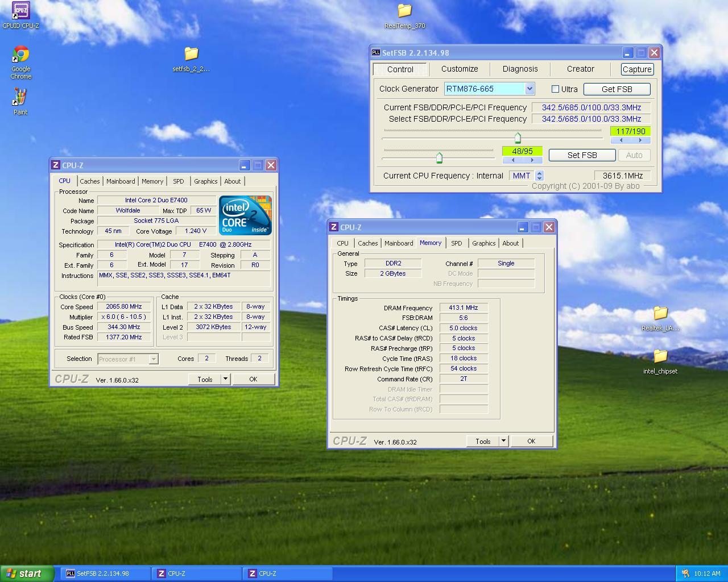Click the Select FSB frequency field
Image resolution: width=728 pixels, height=582 pixels.
[x=591, y=119]
